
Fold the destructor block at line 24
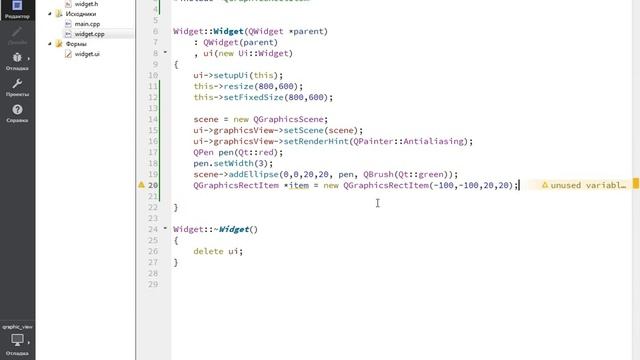click(165, 228)
